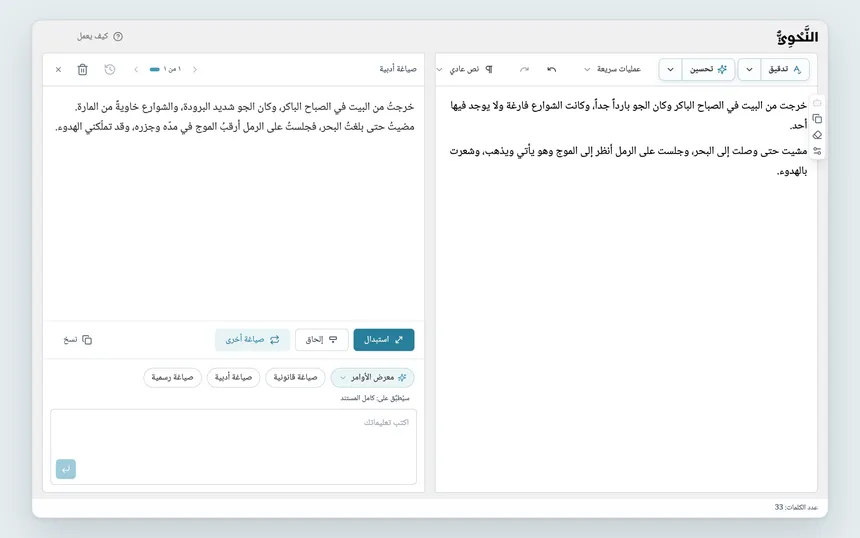This screenshot has width=860, height=538.
Task: Click the rephrased line starting مضيتُ حتى بلغتُ
Action: pos(235,127)
